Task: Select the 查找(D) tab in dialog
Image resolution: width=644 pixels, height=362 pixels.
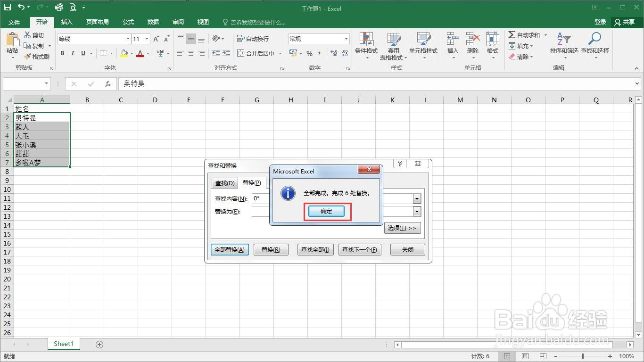Action: [224, 183]
